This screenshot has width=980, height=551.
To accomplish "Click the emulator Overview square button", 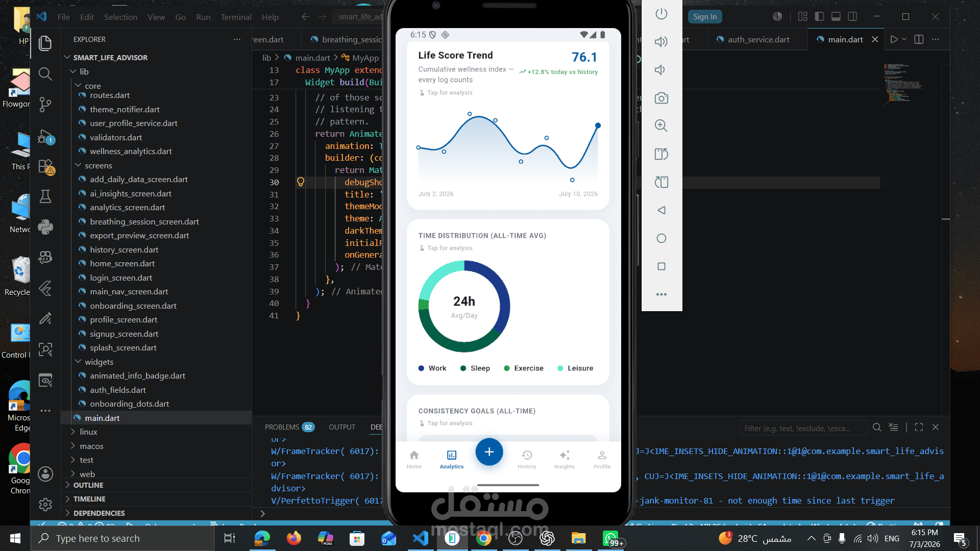I will tap(661, 266).
